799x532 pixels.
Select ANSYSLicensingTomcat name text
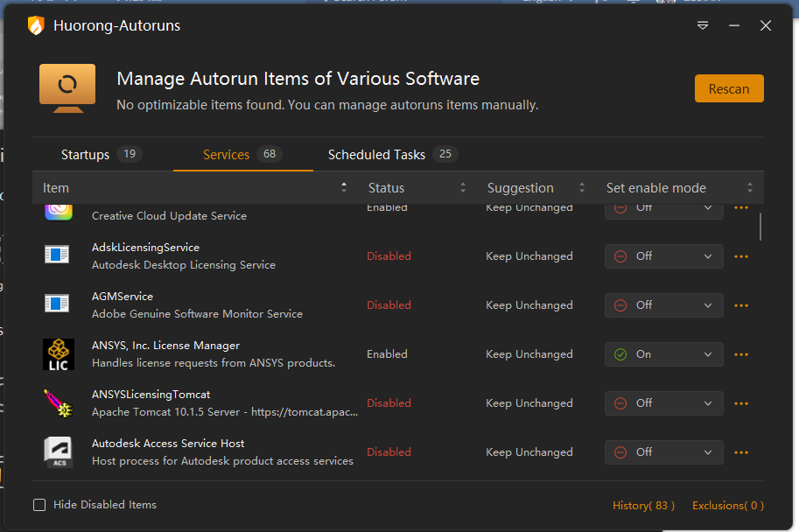151,395
